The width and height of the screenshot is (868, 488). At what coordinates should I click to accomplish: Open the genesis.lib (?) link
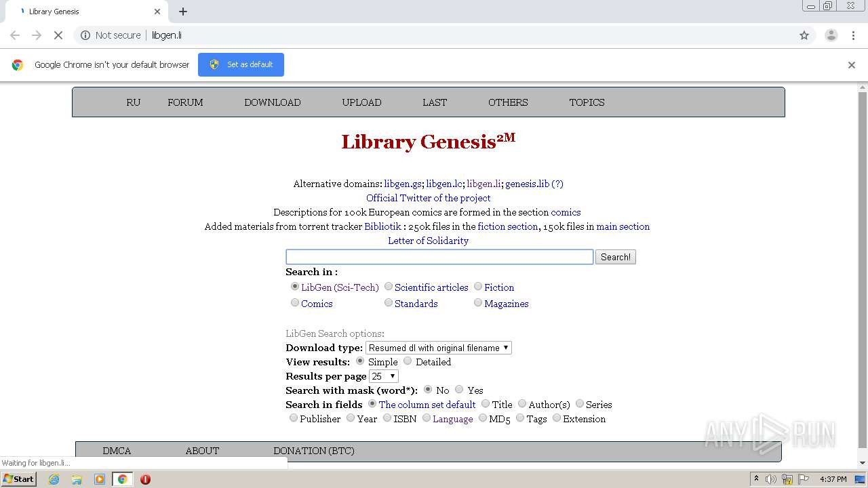coord(534,184)
